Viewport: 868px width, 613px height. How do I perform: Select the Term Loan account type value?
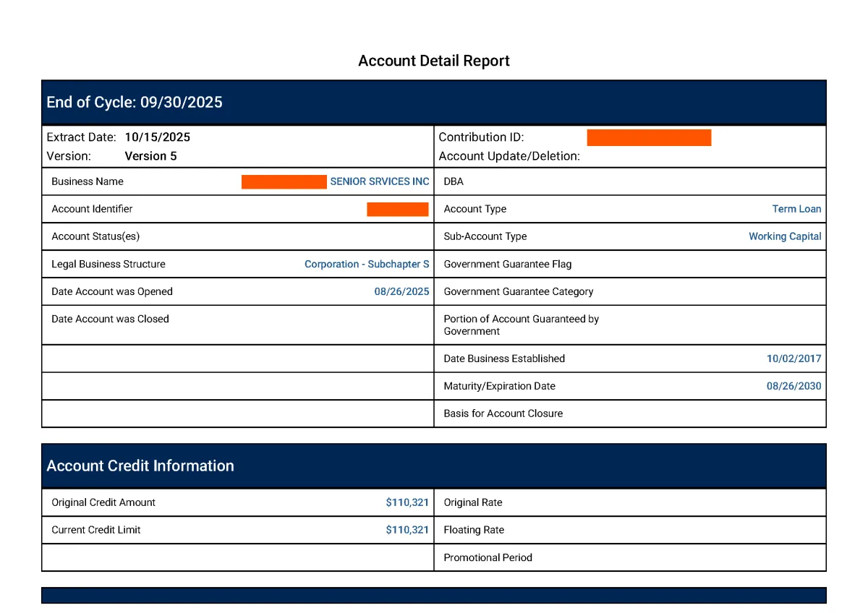[796, 209]
